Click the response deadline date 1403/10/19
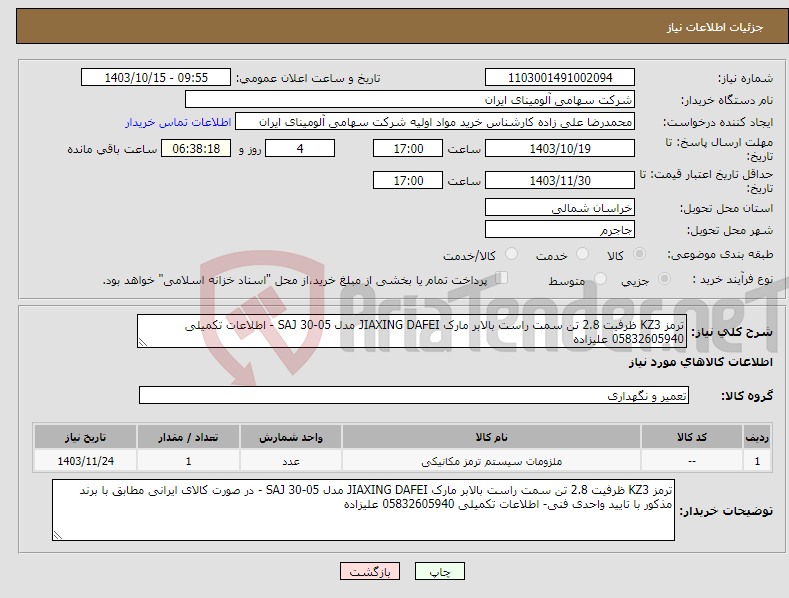This screenshot has height=598, width=789. 560,148
